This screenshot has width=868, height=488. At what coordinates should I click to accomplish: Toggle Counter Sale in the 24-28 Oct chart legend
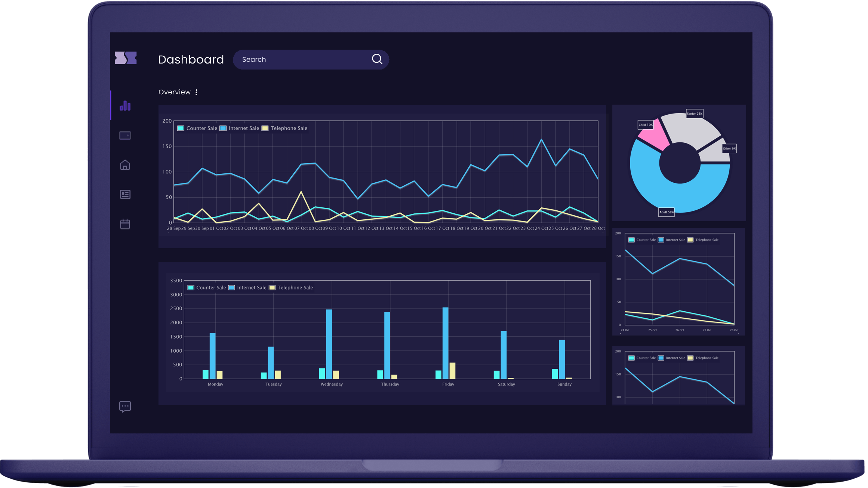click(x=642, y=240)
